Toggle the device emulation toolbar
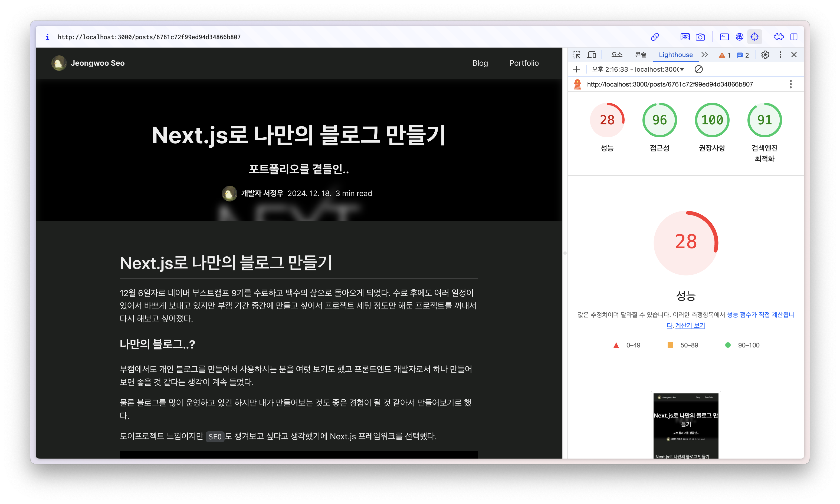 (x=592, y=54)
